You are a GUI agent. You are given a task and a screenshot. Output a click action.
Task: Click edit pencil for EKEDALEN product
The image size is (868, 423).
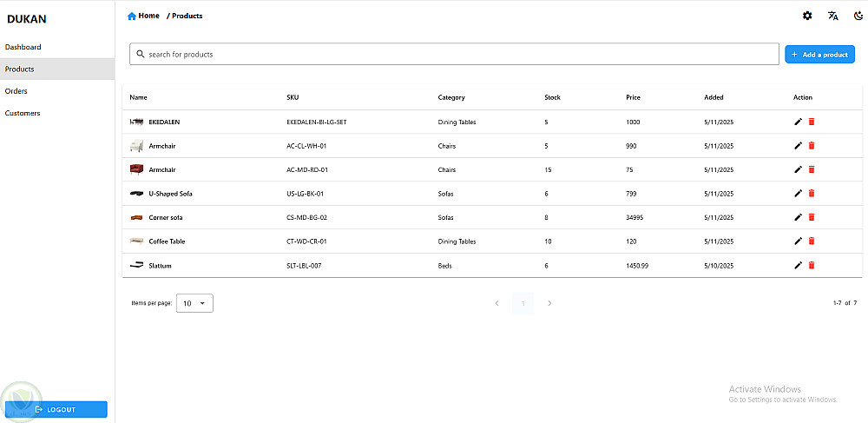click(799, 122)
